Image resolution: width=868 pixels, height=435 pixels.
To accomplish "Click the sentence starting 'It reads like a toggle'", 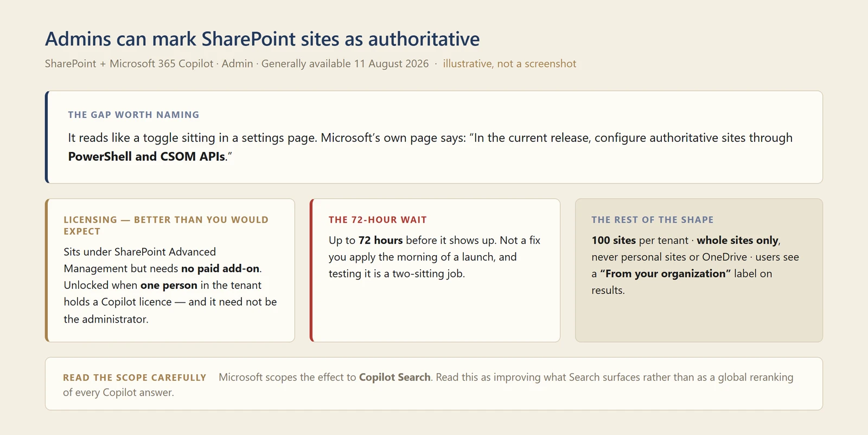I will coord(430,147).
